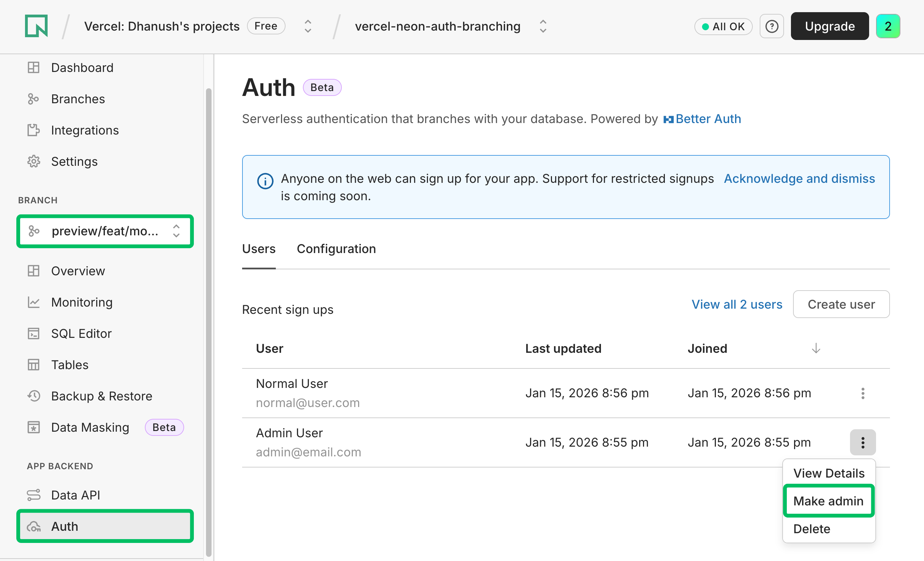Choose Make admin from the context menu
This screenshot has width=924, height=561.
pos(829,501)
